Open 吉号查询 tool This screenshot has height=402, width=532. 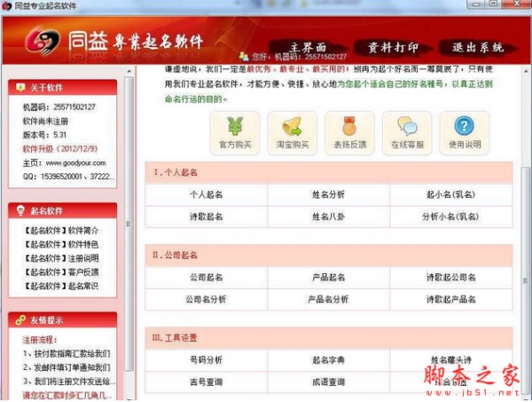(x=207, y=382)
